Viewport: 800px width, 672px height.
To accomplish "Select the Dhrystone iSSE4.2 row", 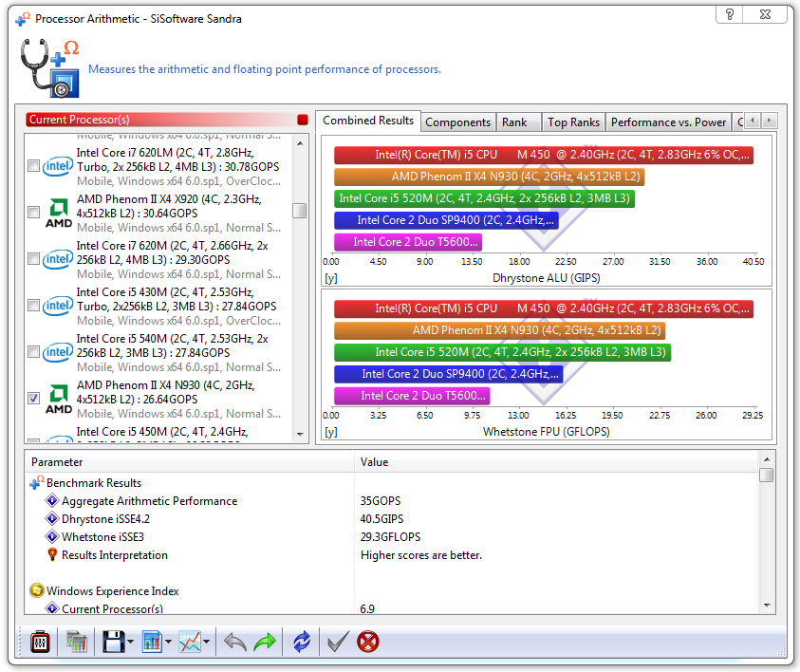I will click(393, 519).
